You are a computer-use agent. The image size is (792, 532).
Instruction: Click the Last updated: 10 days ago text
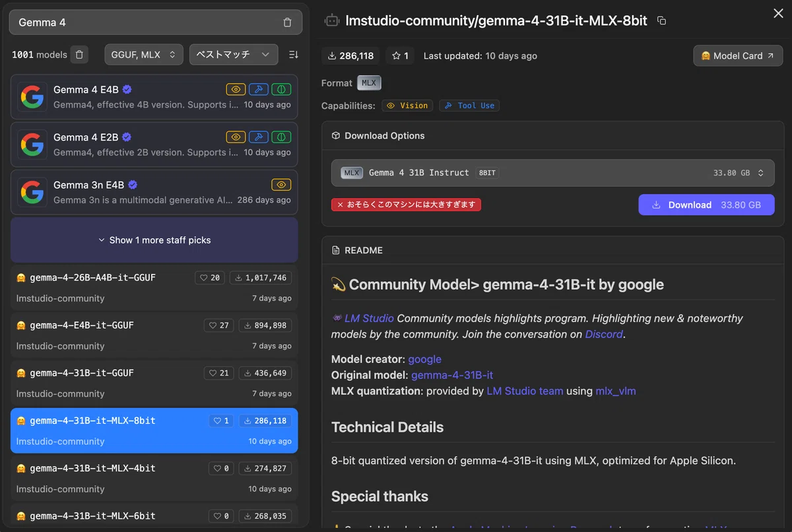[x=480, y=56]
